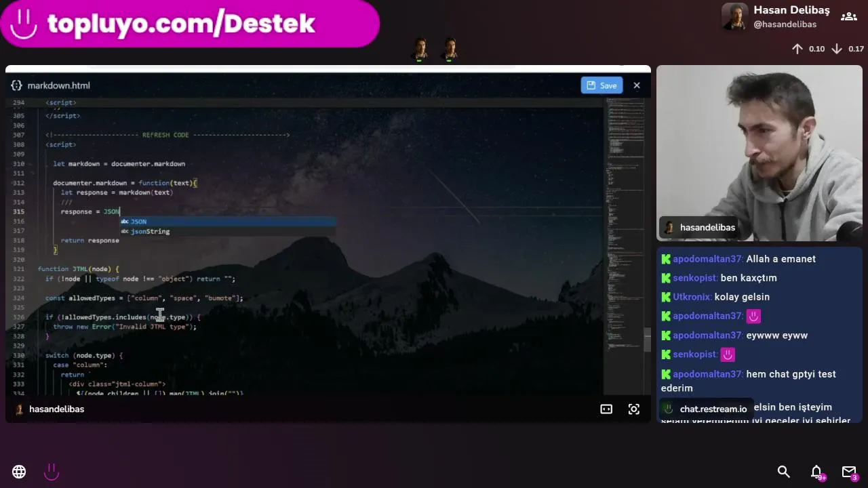Close the markdown.html editor panel
868x488 pixels.
636,85
